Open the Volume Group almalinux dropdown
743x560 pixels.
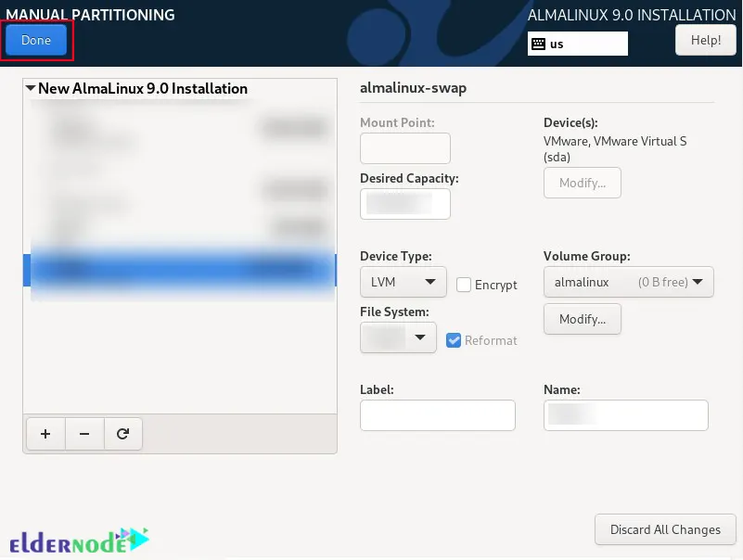coord(628,282)
